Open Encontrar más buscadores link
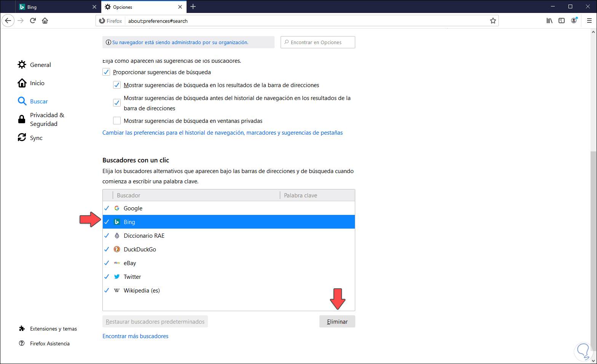Screen dimensions: 597x364 pos(135,336)
